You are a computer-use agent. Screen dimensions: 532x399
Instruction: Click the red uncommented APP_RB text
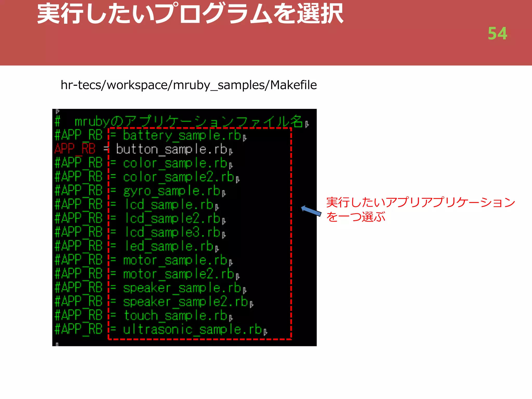click(x=75, y=149)
